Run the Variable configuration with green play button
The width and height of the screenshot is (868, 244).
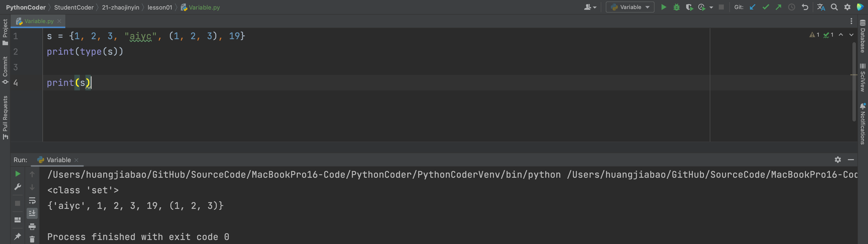pos(664,7)
